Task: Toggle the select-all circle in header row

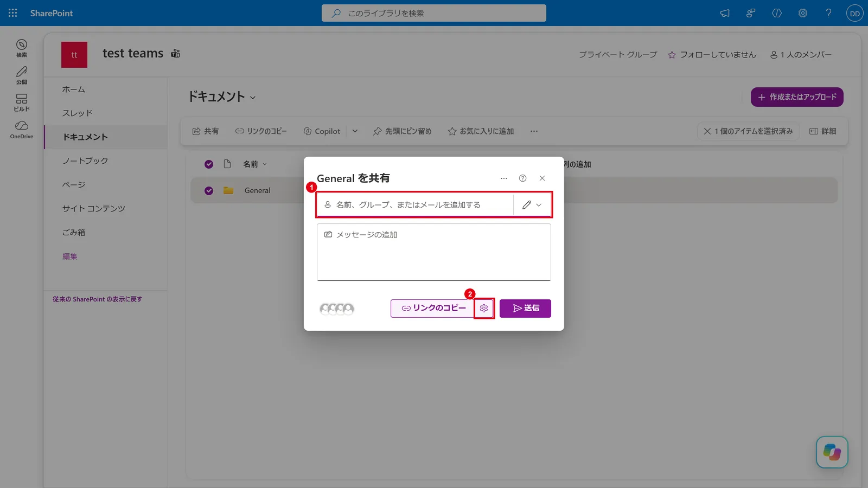Action: coord(209,164)
